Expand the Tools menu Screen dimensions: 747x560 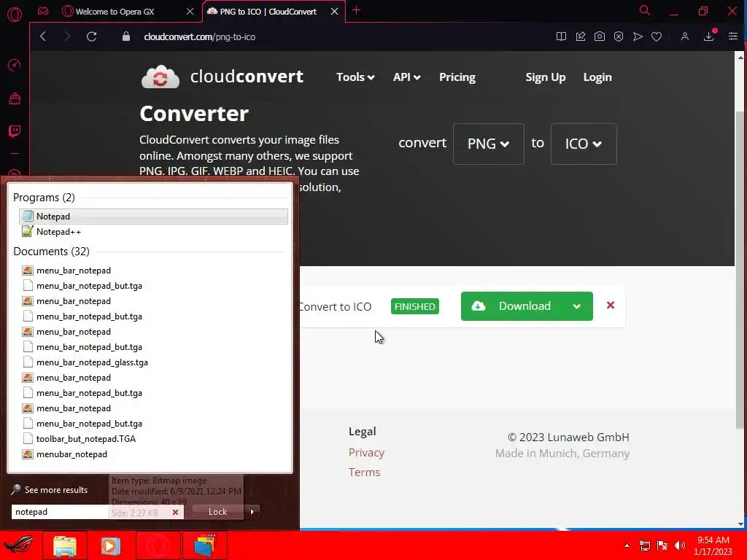355,77
